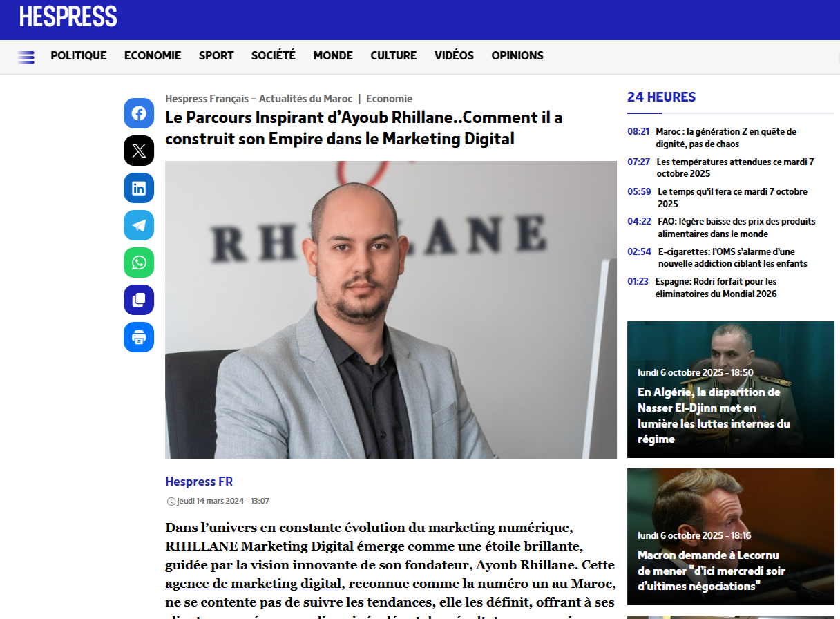
Task: Click the 'agence de marketing digital' link
Action: [x=254, y=584]
